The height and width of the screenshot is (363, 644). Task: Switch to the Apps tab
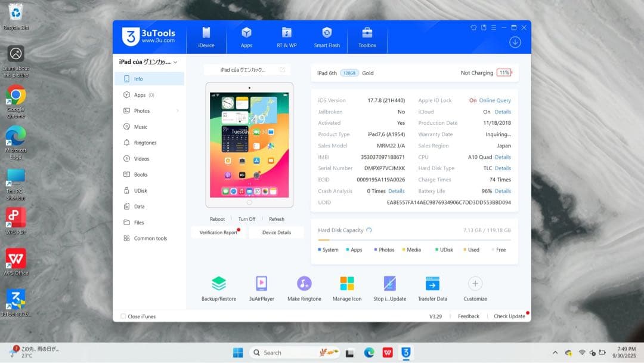coord(246,37)
